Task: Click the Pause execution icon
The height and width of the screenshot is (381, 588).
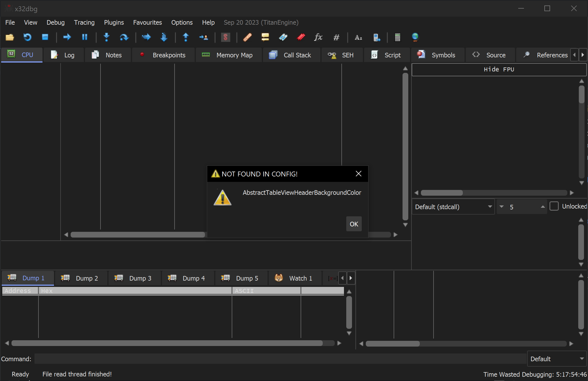Action: [84, 37]
